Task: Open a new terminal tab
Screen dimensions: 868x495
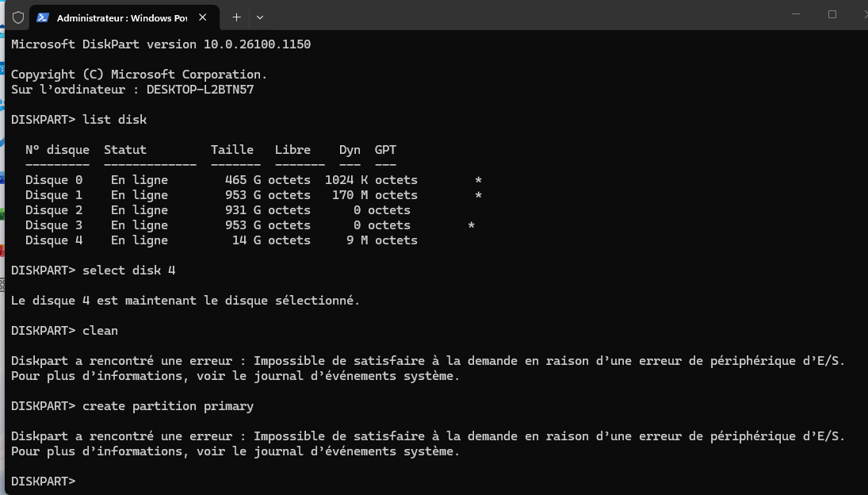Action: coord(236,17)
